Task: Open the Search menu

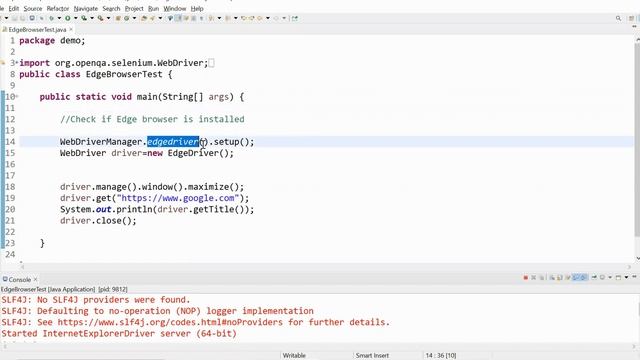Action: tap(111, 8)
